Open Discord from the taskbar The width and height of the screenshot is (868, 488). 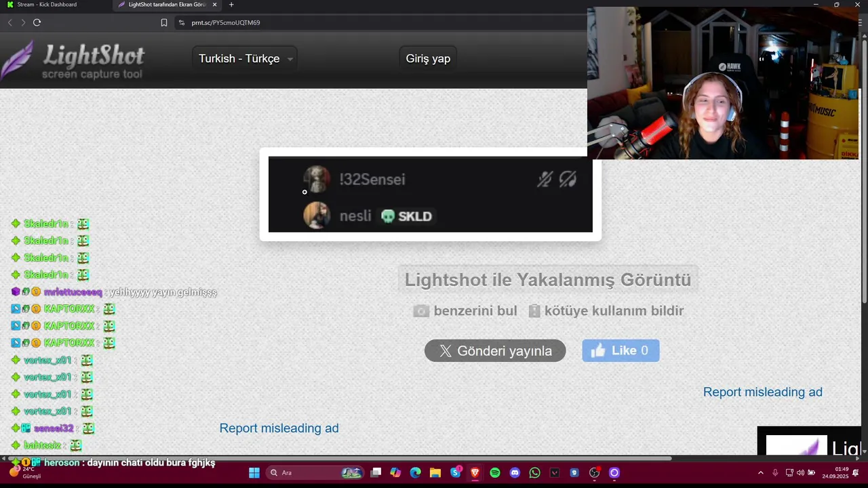[x=515, y=472]
